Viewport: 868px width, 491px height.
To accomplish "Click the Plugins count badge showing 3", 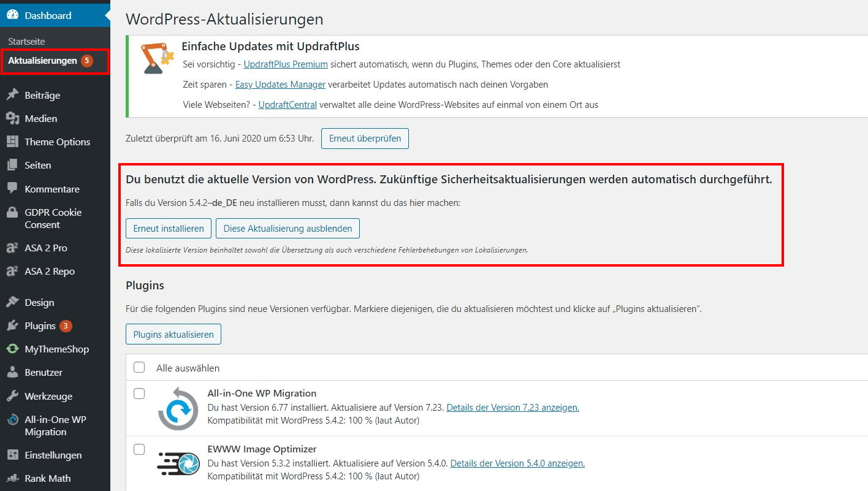I will point(66,325).
